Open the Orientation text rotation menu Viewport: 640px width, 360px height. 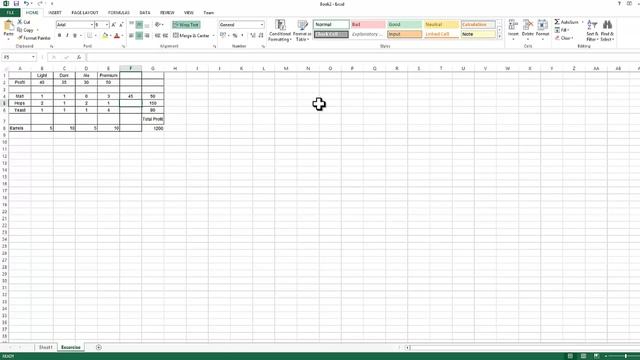coord(159,25)
